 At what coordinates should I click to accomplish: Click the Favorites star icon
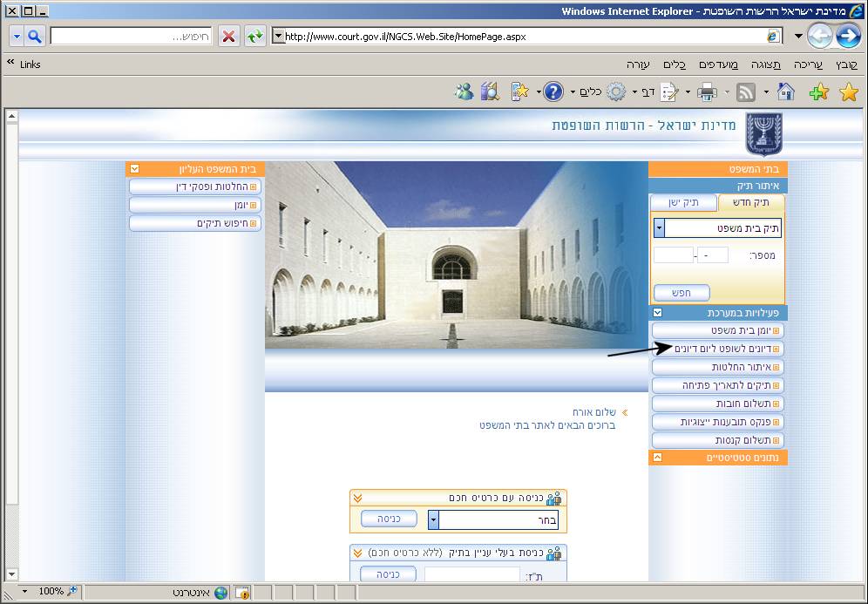848,92
